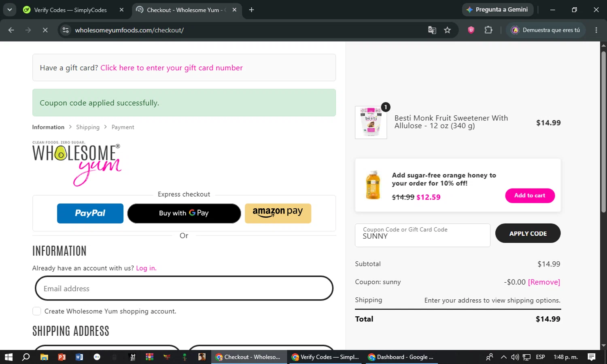607x364 pixels.
Task: Open the red shield extension icon
Action: click(471, 30)
